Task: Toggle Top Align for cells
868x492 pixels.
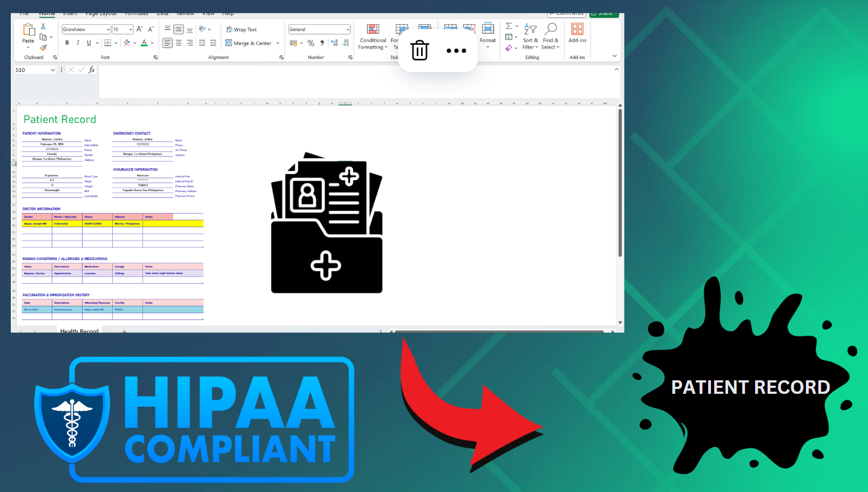Action: click(167, 29)
